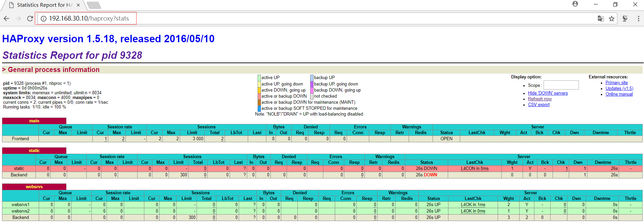Click 'Sessions' header in main table
644x223 pixels.
(206, 127)
